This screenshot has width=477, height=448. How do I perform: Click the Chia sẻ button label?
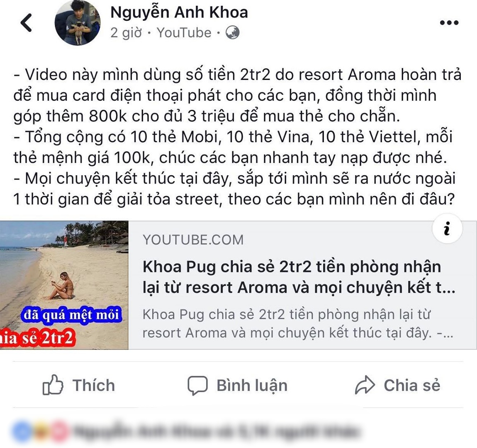412,385
